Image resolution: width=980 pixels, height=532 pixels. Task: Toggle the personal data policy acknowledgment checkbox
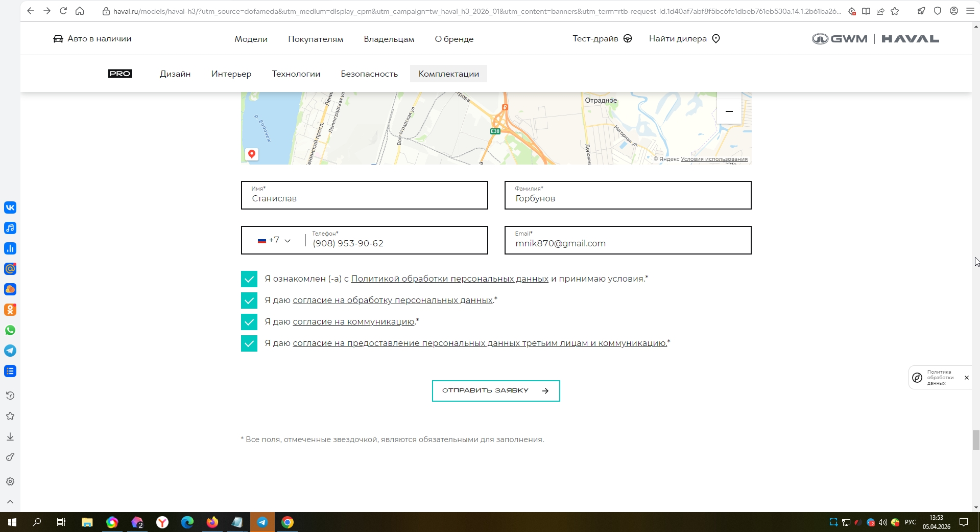(249, 279)
